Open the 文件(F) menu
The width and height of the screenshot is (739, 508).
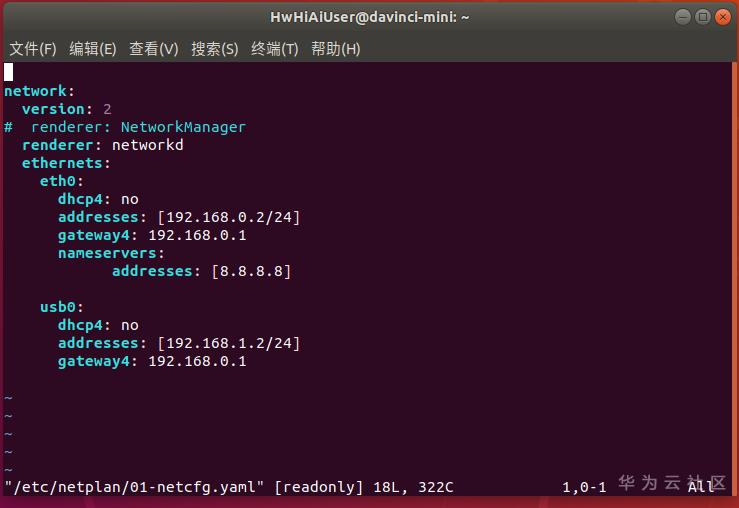[x=33, y=48]
